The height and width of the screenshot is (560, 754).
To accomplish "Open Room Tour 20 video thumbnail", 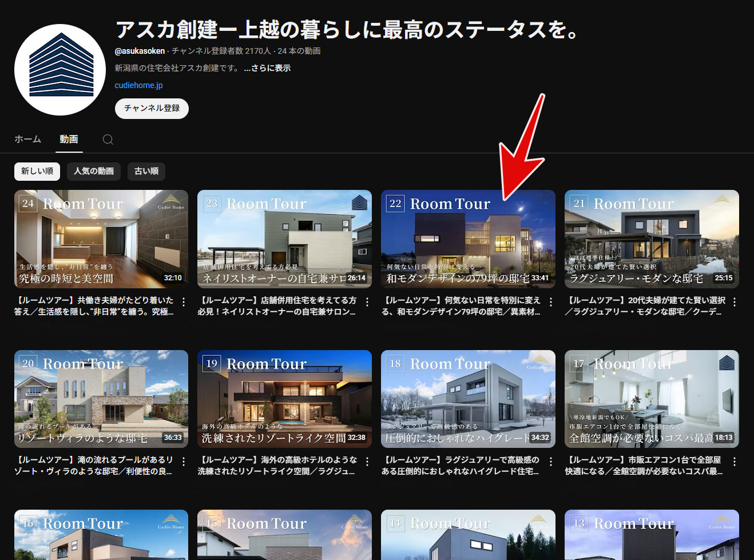I will [101, 399].
